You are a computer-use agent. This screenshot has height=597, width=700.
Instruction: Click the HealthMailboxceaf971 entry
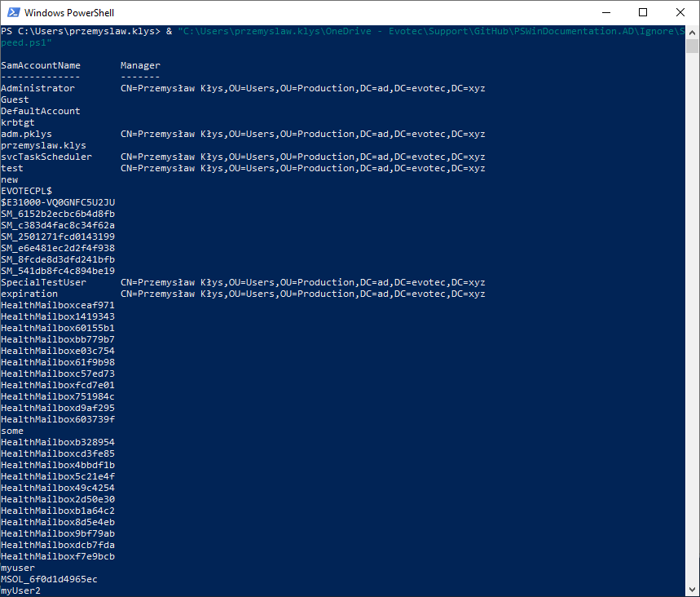click(x=58, y=305)
